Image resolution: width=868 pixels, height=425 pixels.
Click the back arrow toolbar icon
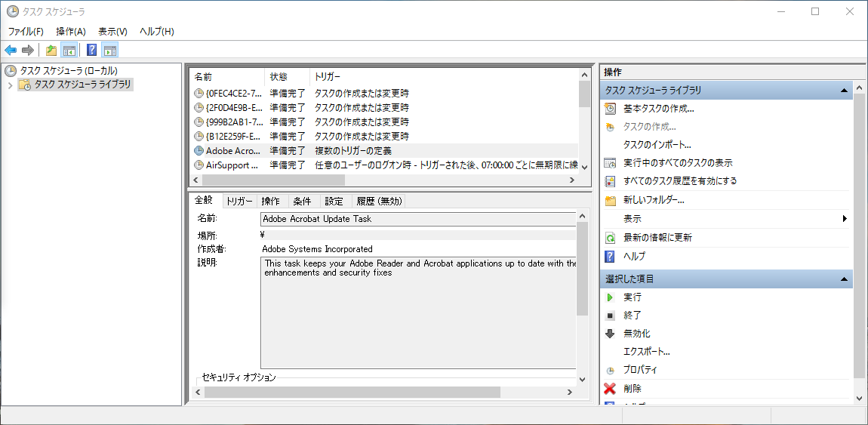(x=11, y=51)
